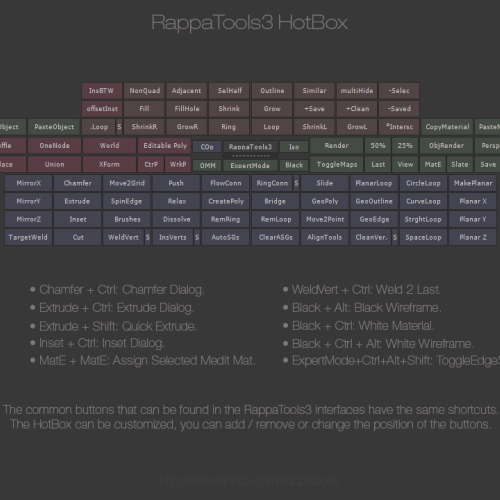The width and height of the screenshot is (500, 500).
Task: Open settings S next to WeldVert
Action: (148, 237)
